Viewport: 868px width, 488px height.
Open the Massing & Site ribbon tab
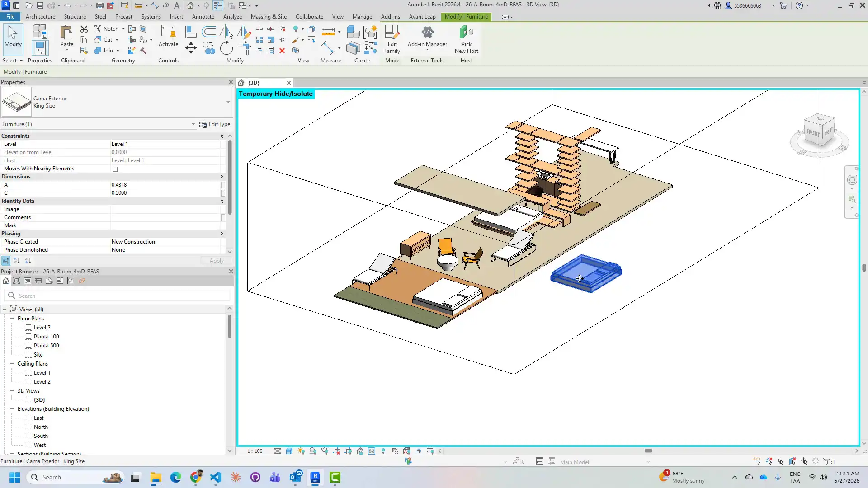269,17
